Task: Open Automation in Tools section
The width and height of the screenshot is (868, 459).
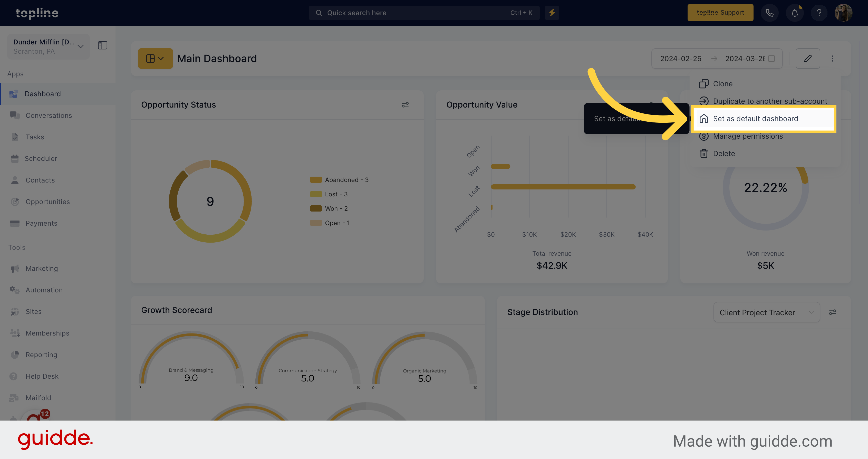Action: (44, 290)
